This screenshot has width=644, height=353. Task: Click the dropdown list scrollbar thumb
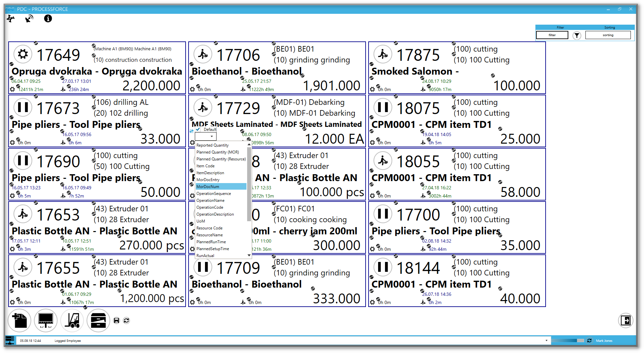pyautogui.click(x=249, y=184)
